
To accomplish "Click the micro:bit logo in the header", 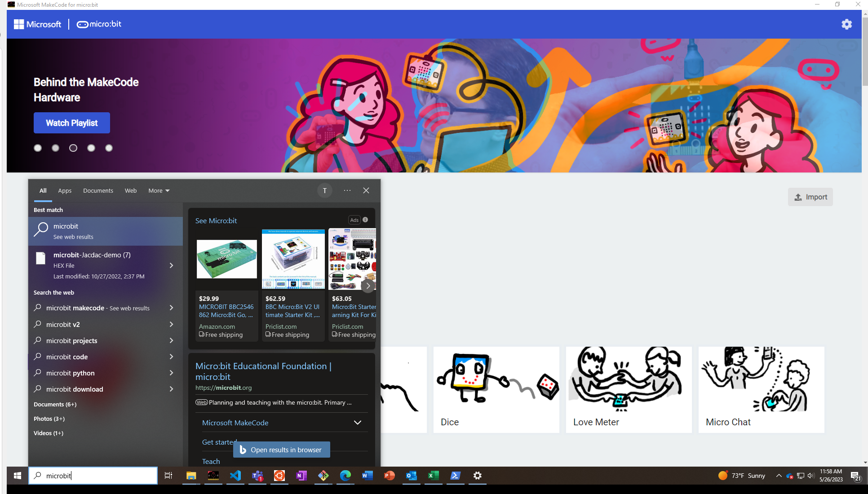I will point(98,24).
